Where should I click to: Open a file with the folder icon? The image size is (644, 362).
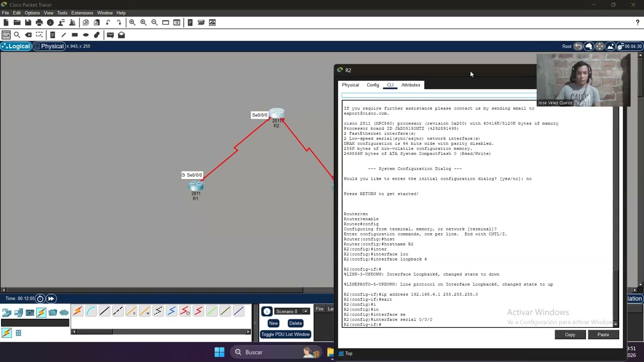coord(17,23)
